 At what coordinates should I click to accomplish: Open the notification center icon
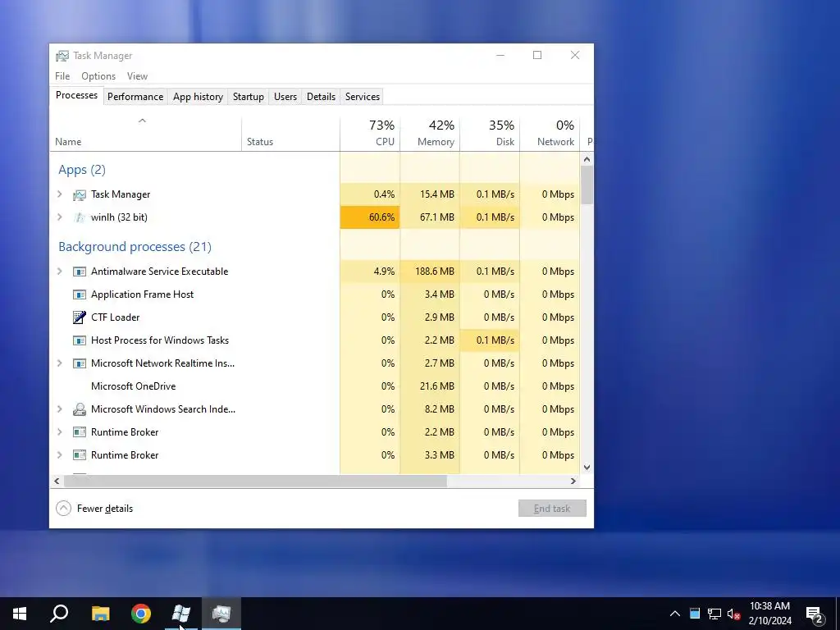tap(815, 615)
